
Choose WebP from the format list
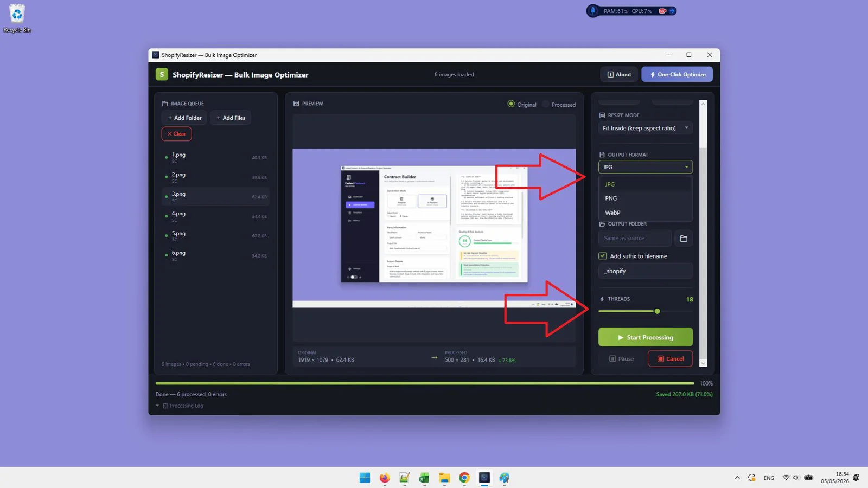(x=646, y=213)
